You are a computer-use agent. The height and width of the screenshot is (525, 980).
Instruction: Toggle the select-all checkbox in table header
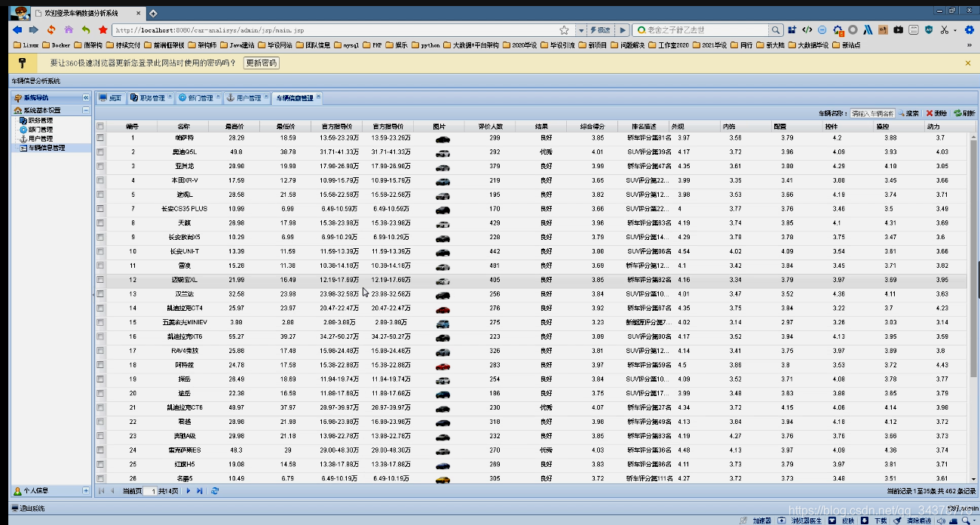point(100,126)
